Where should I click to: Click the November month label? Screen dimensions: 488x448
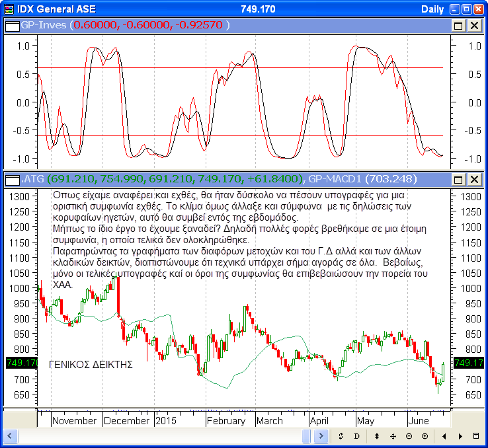coord(74,421)
